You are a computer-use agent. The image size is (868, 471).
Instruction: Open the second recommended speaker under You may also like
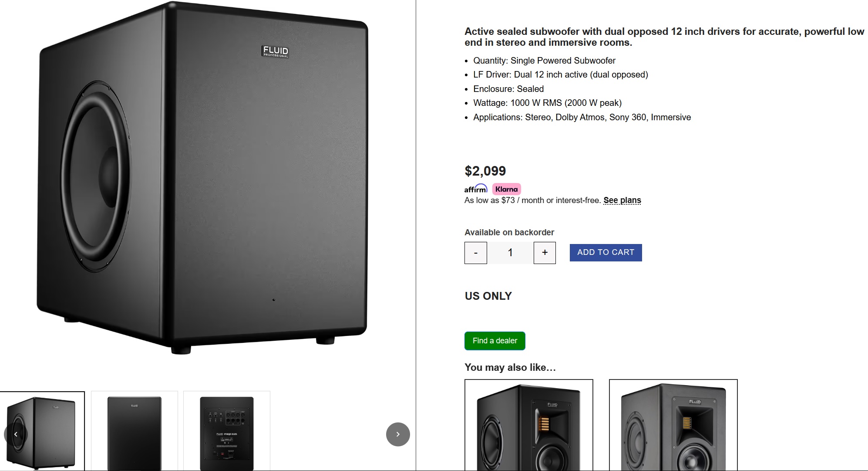[673, 425]
